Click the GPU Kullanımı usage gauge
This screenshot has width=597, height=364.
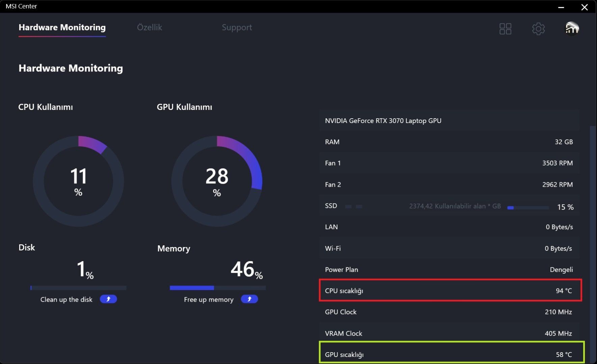click(217, 181)
